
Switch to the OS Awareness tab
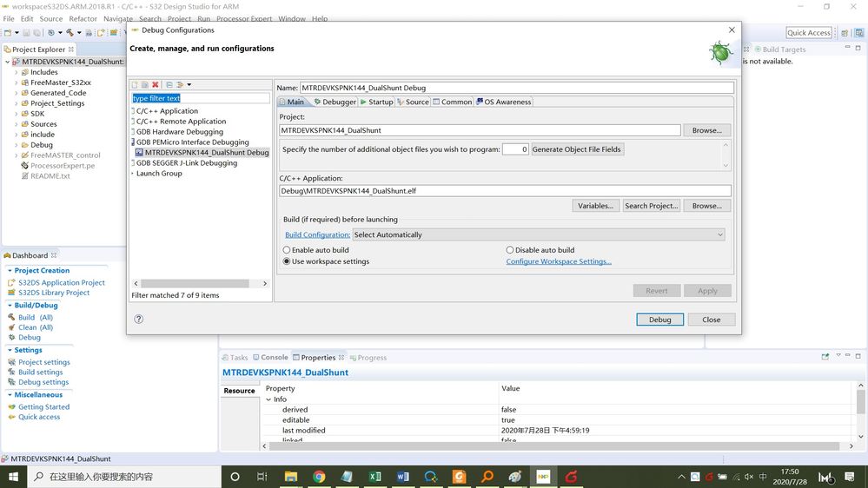click(504, 102)
